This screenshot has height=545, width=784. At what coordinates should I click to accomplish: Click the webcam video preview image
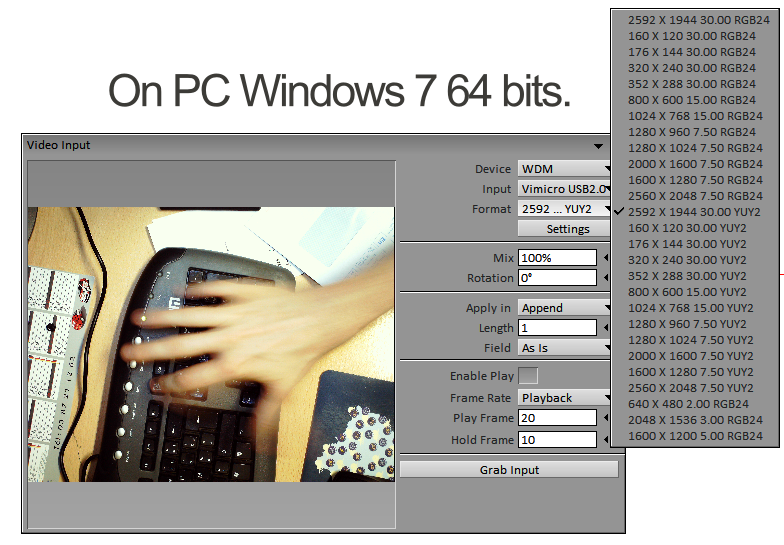[211, 344]
